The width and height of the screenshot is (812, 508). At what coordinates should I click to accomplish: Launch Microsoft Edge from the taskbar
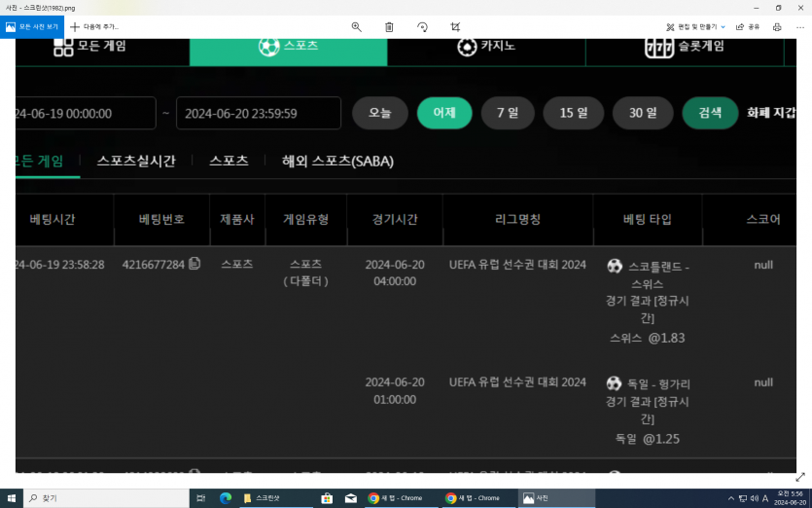(226, 498)
